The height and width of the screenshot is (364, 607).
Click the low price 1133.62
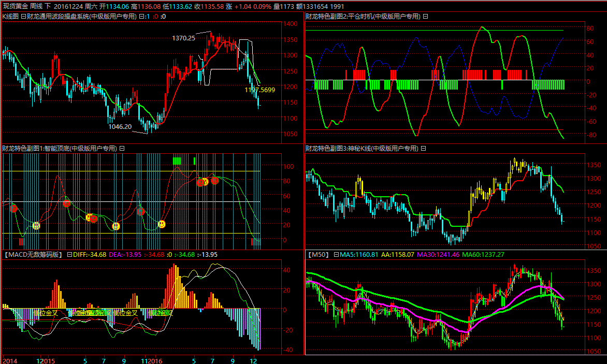pos(181,6)
